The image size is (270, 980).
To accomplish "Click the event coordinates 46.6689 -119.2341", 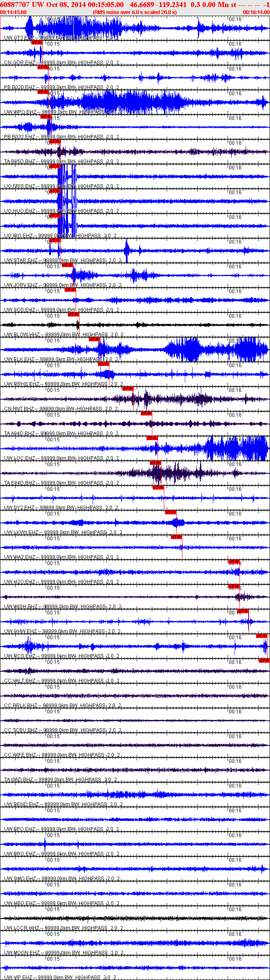I will click(158, 5).
